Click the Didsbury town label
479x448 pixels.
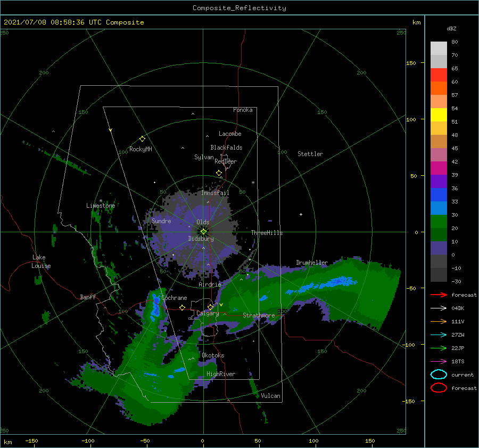coord(201,239)
